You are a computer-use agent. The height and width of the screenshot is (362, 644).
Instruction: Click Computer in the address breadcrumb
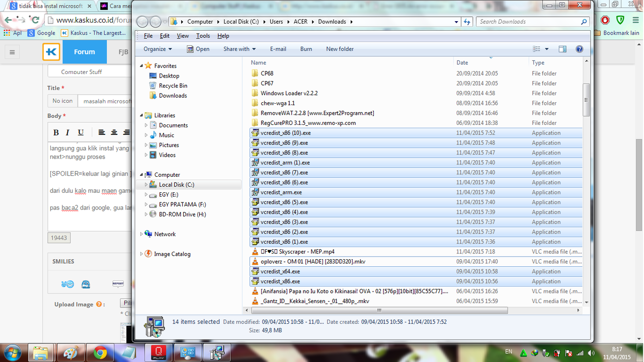click(x=200, y=22)
